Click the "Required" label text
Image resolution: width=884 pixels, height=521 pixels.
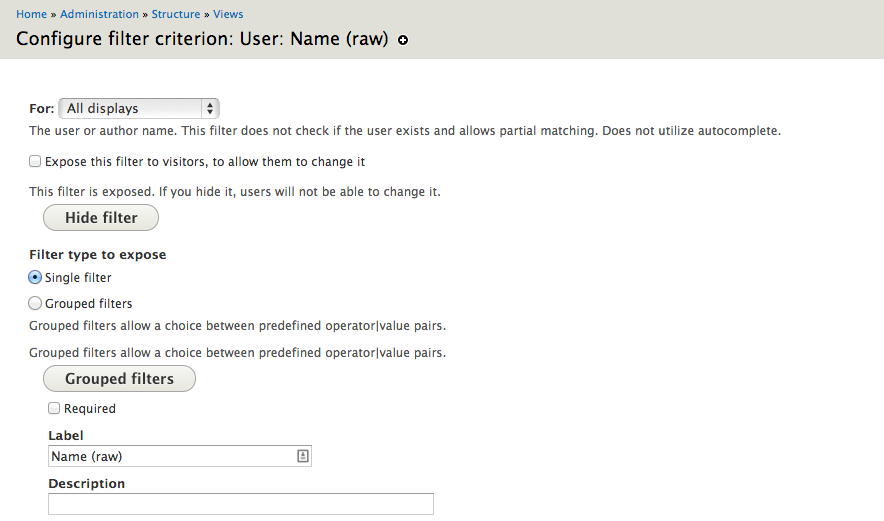(x=90, y=408)
